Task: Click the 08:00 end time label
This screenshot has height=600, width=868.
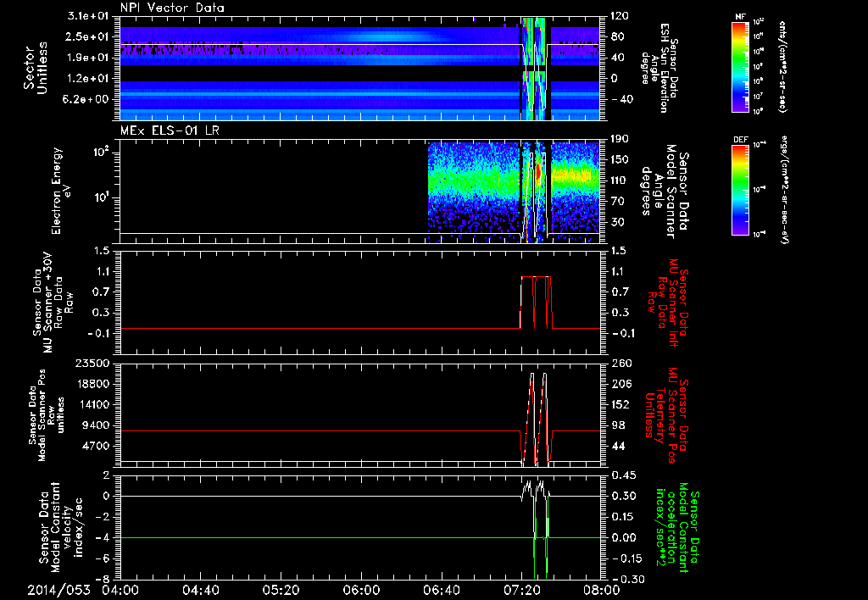Action: click(601, 589)
